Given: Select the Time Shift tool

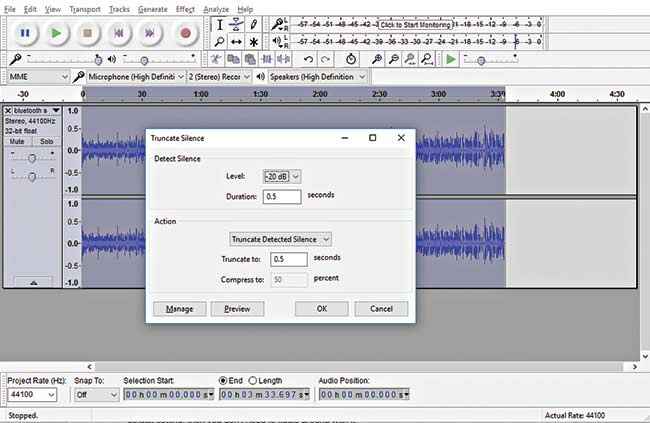Looking at the screenshot, I should tap(236, 41).
